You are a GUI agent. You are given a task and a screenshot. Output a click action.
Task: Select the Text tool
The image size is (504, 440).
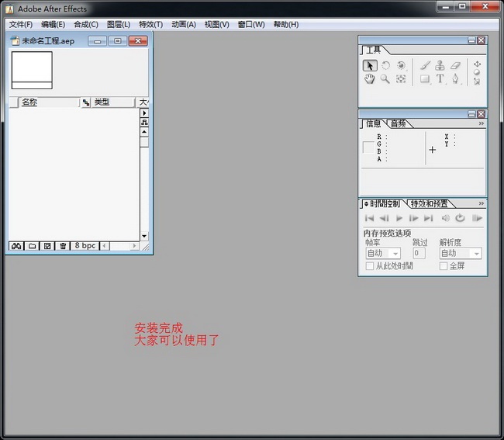440,79
